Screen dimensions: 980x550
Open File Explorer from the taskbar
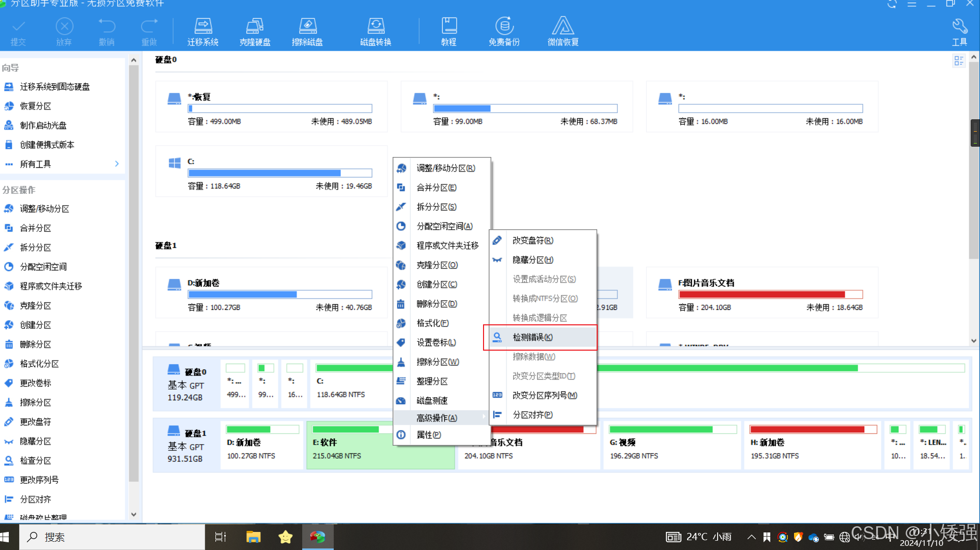click(x=253, y=537)
